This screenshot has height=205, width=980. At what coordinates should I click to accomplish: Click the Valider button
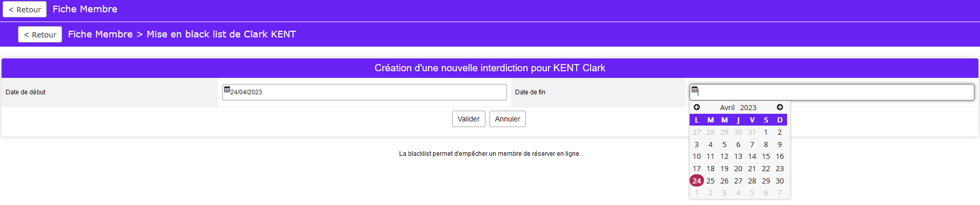point(468,119)
